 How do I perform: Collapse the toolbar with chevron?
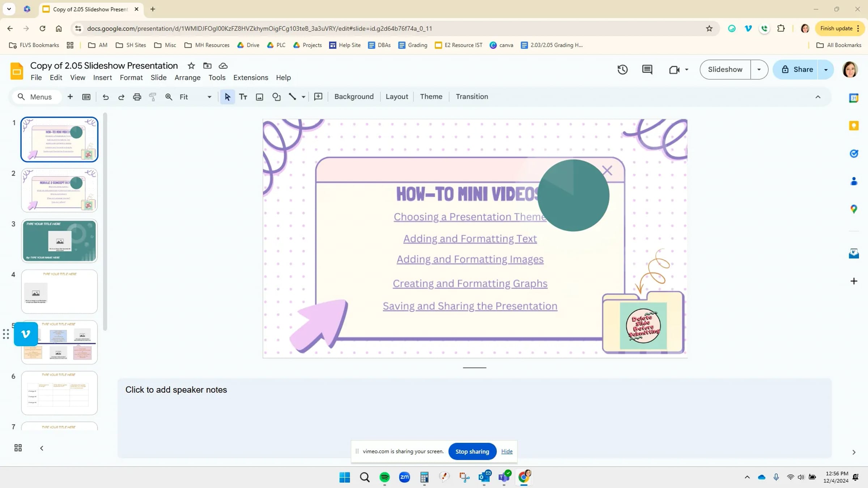coord(818,97)
